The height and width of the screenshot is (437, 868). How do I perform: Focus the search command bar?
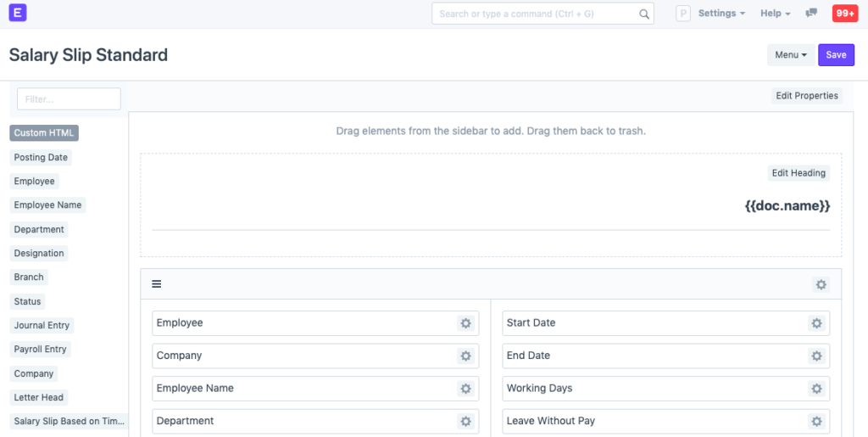[542, 14]
